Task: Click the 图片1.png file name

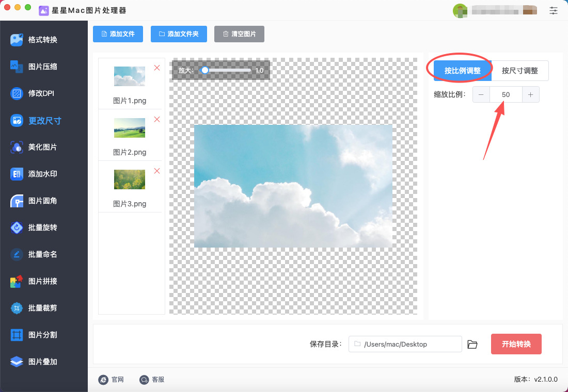Action: click(x=130, y=101)
